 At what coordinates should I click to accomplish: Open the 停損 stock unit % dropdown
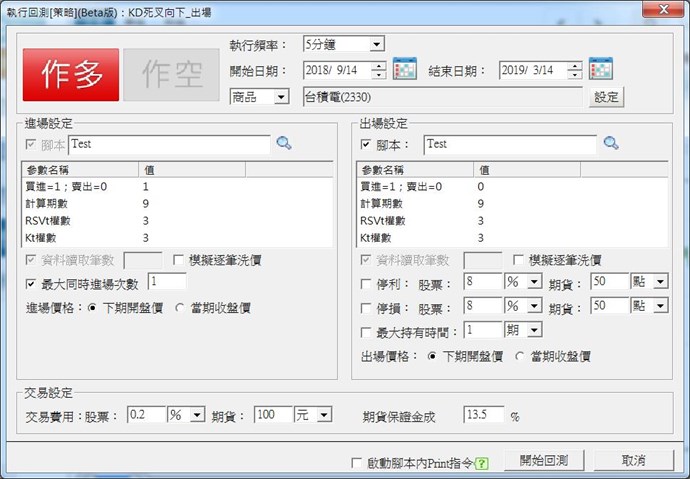534,306
